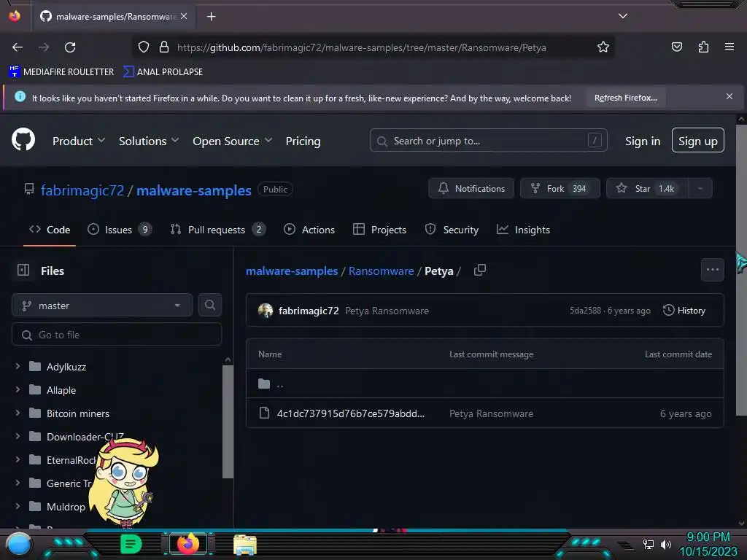Image resolution: width=747 pixels, height=560 pixels.
Task: Switch to the Insights tab
Action: pyautogui.click(x=523, y=230)
